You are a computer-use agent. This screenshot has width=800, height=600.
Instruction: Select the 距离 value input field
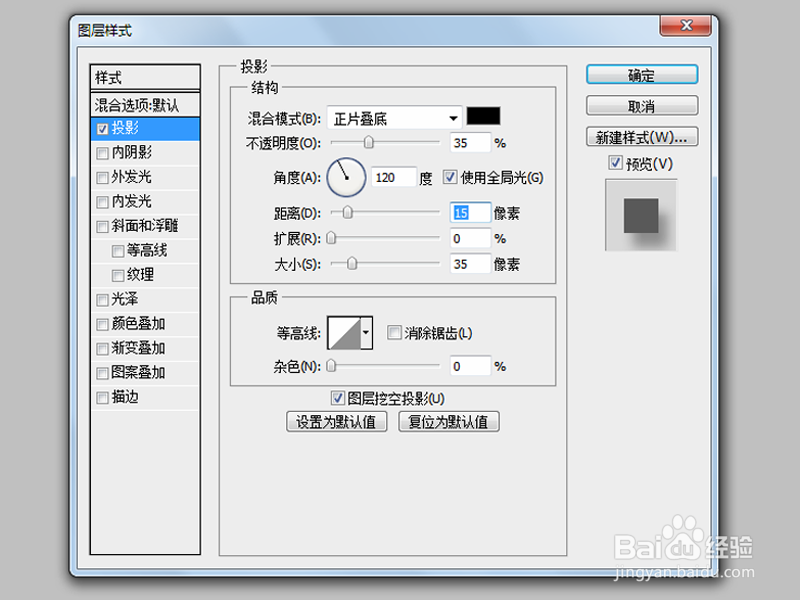(x=469, y=212)
